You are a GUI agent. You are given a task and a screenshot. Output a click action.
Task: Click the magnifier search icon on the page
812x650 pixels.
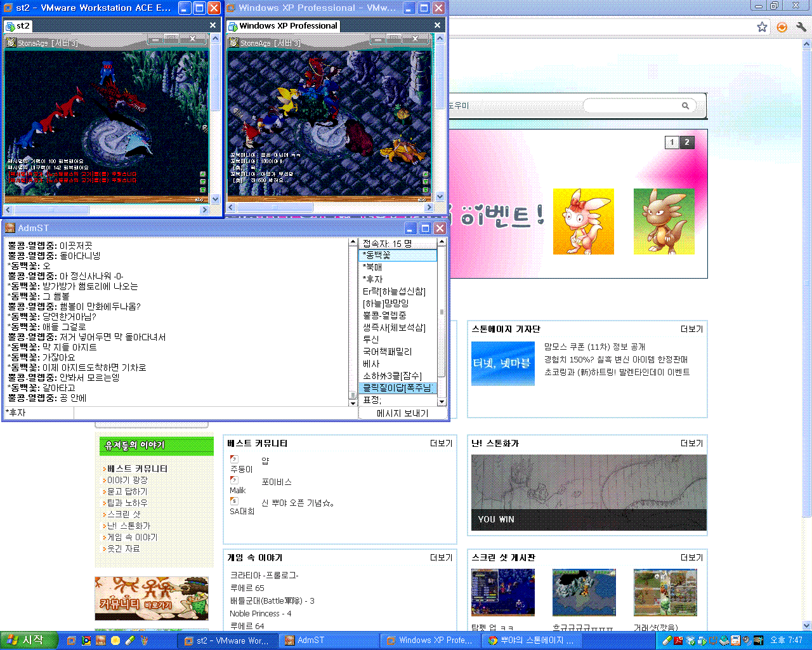coord(685,105)
